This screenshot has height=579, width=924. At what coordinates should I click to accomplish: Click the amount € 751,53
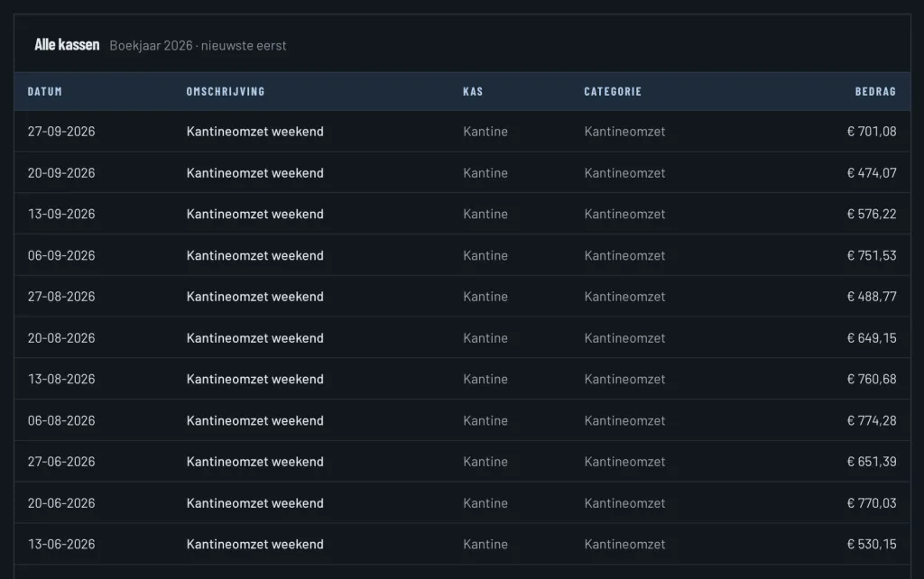tap(872, 255)
